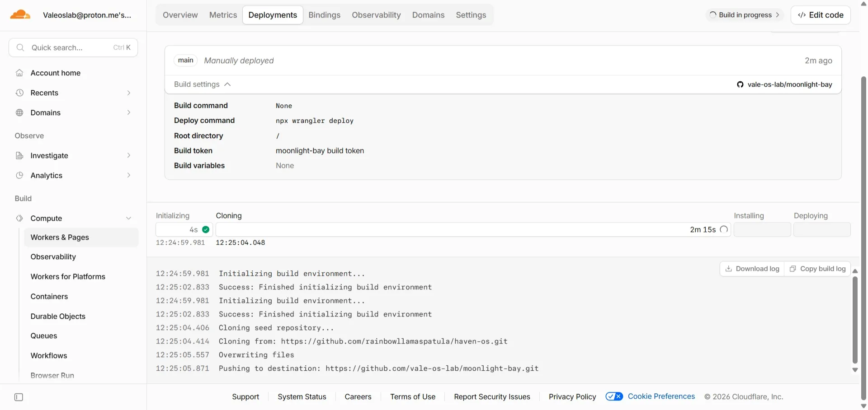868x410 pixels.
Task: Click the Investigate document icon
Action: tap(19, 155)
